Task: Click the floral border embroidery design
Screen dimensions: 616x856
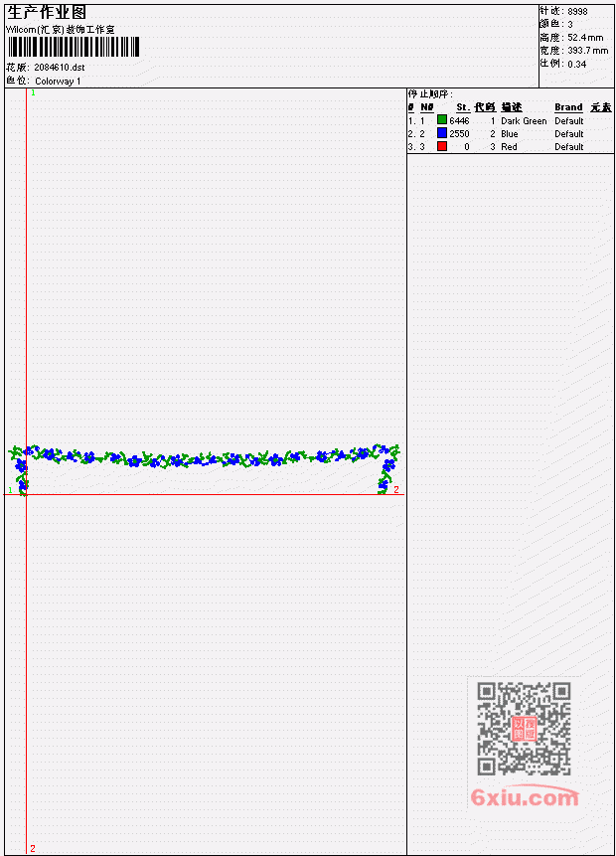Action: click(x=205, y=469)
